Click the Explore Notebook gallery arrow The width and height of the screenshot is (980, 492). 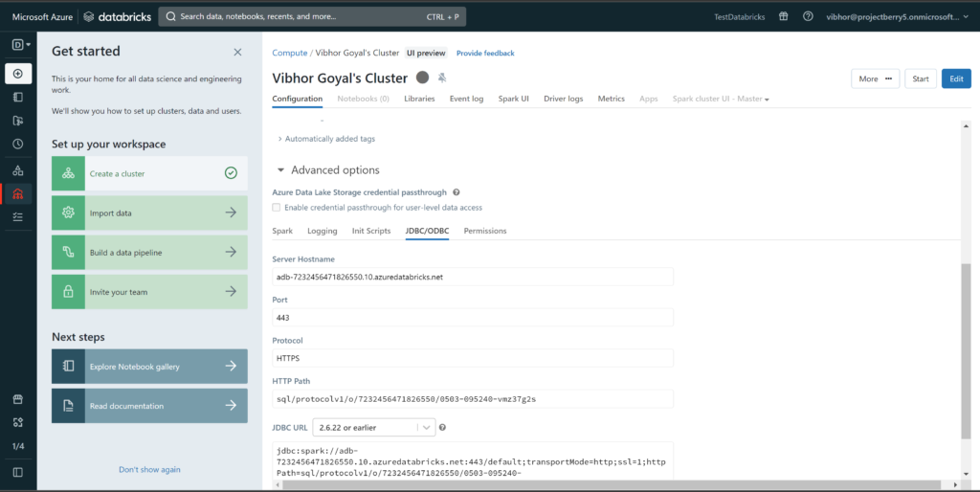(231, 367)
